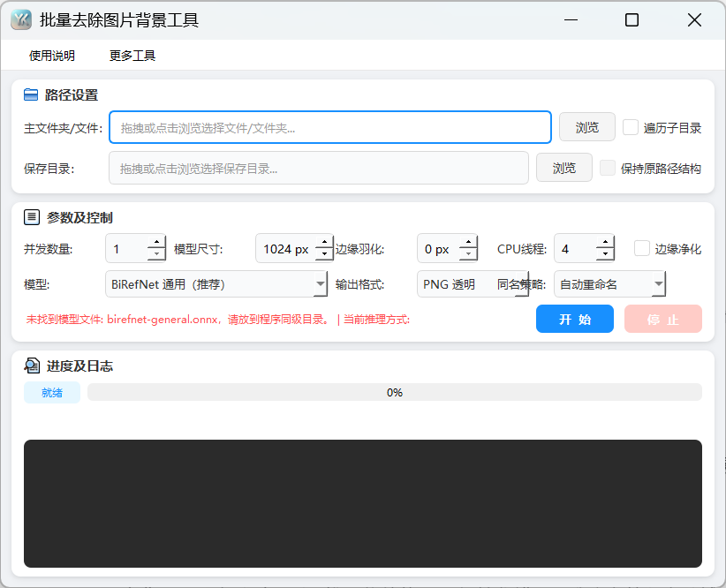Click the 并发数量 value field

pos(127,249)
